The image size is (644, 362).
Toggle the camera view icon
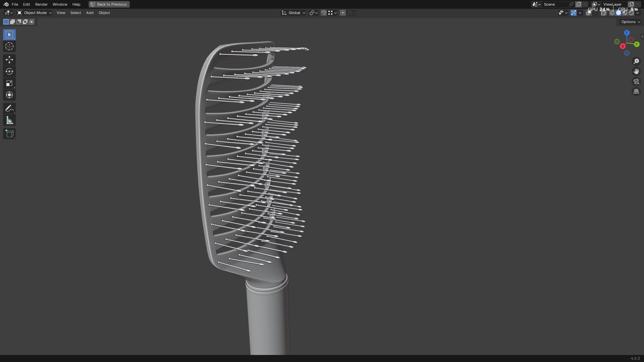(636, 81)
